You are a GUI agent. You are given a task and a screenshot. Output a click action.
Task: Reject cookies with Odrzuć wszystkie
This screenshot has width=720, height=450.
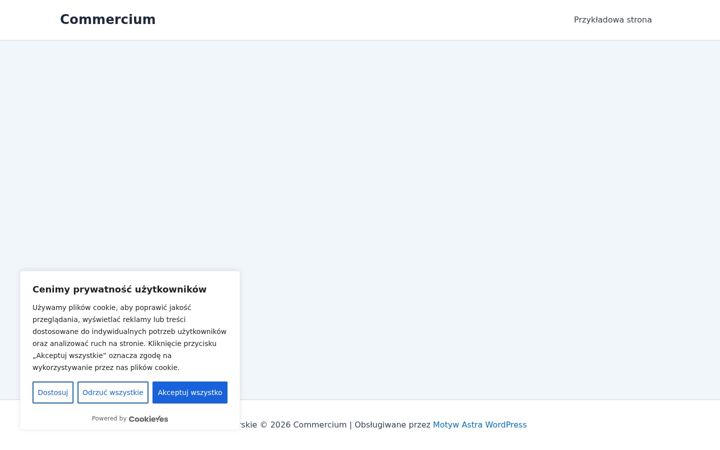[x=112, y=393]
